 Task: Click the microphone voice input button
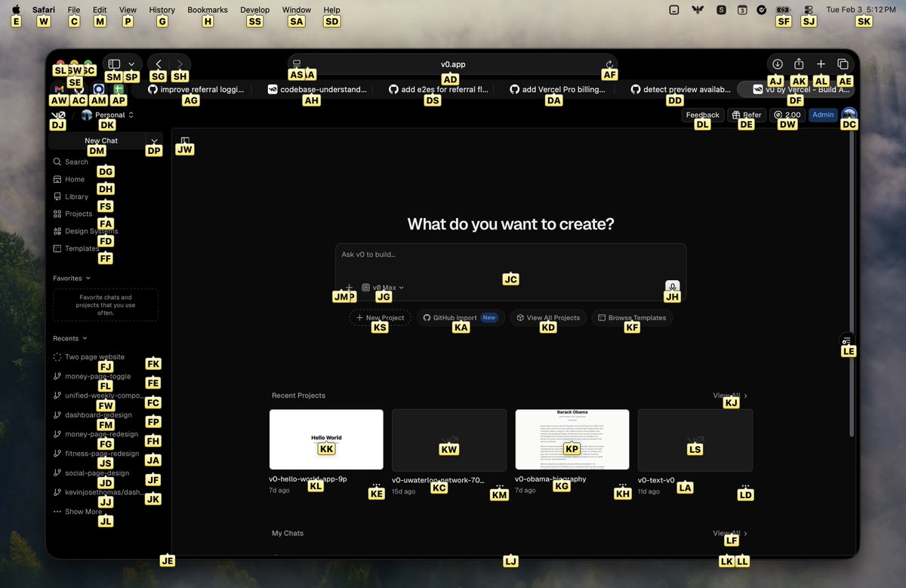(x=673, y=287)
